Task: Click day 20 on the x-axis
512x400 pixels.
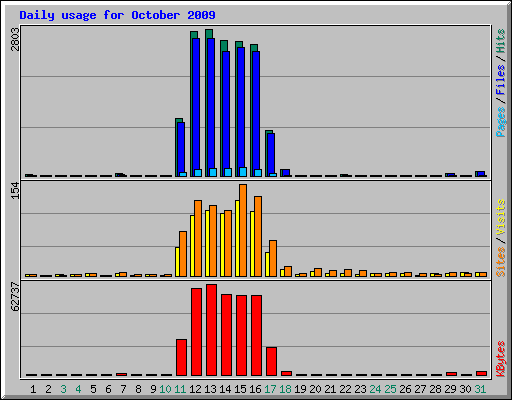Action: point(315,389)
